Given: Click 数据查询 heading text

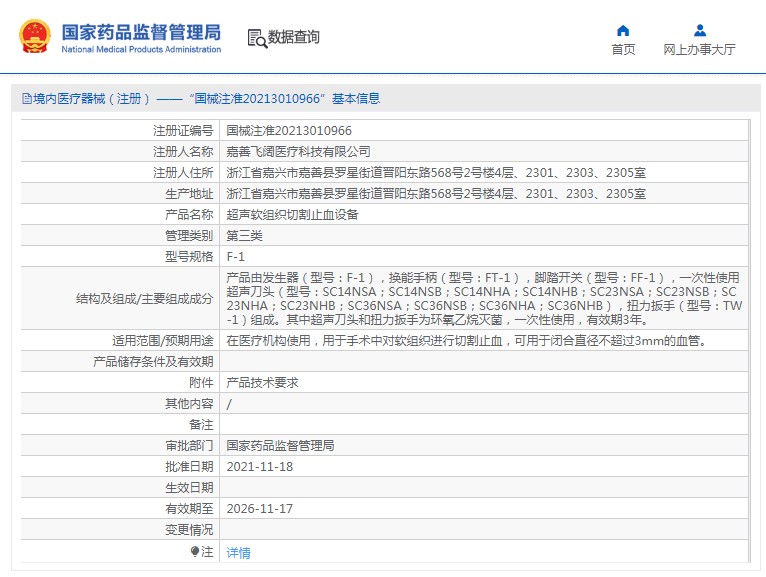Looking at the screenshot, I should click(294, 37).
